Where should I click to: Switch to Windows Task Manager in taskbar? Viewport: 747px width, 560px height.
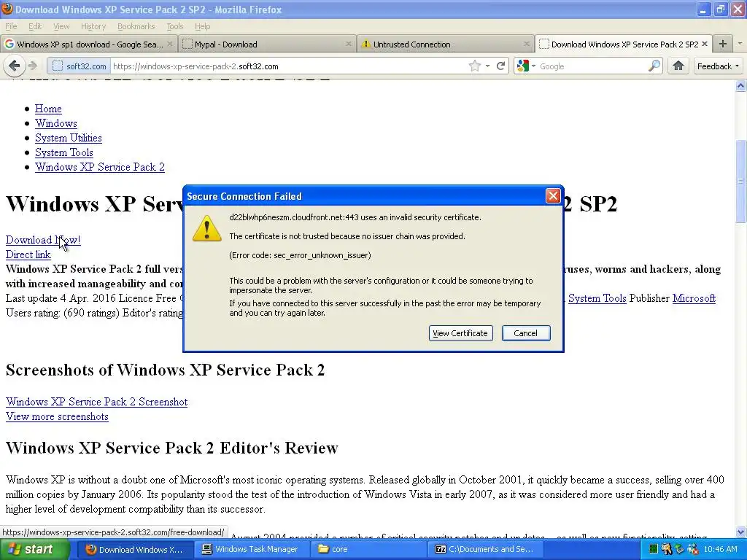coord(253,549)
